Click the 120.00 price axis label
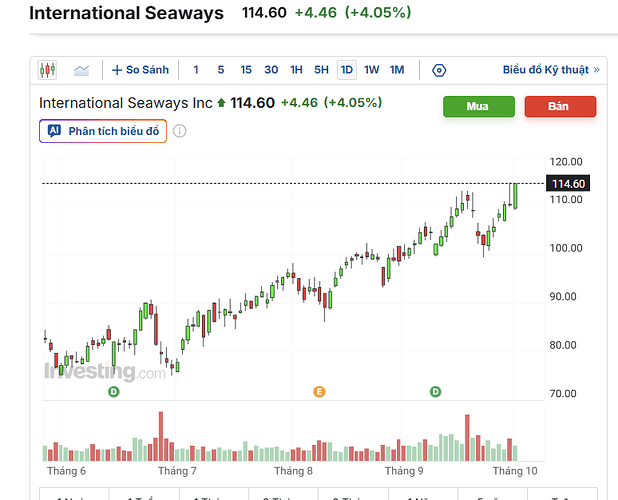 (x=566, y=162)
